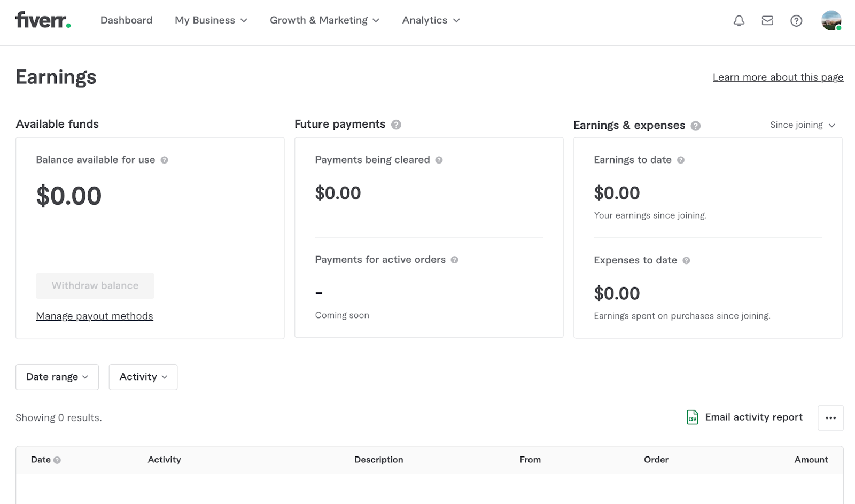Open Manage payout methods link
This screenshot has height=504, width=855.
[95, 316]
